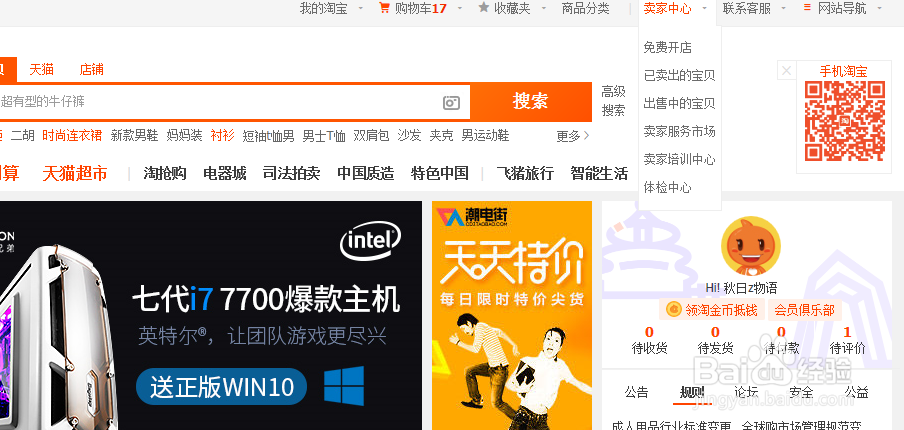Click the orange 搜索 button

[531, 102]
